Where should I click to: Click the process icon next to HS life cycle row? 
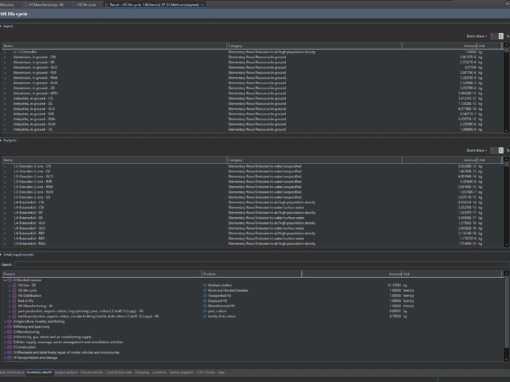14,290
